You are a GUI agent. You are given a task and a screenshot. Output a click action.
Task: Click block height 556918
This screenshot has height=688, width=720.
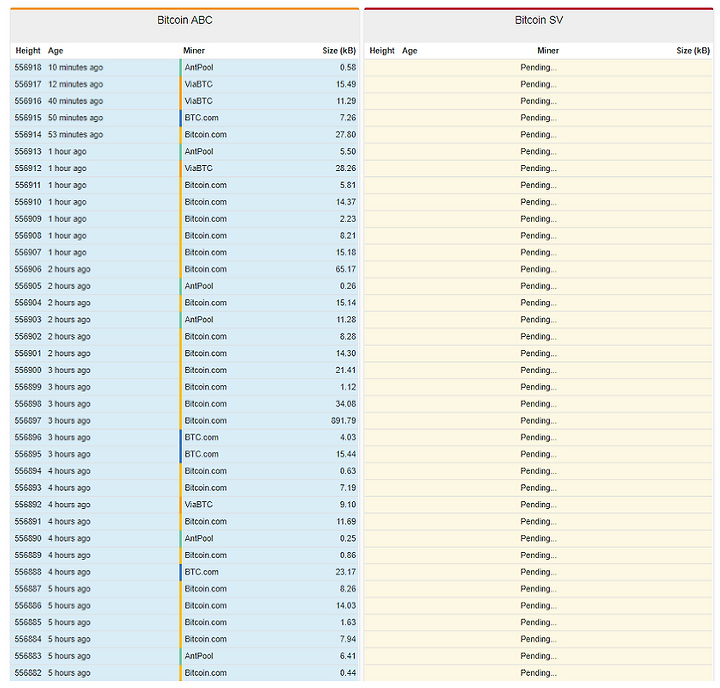point(28,68)
